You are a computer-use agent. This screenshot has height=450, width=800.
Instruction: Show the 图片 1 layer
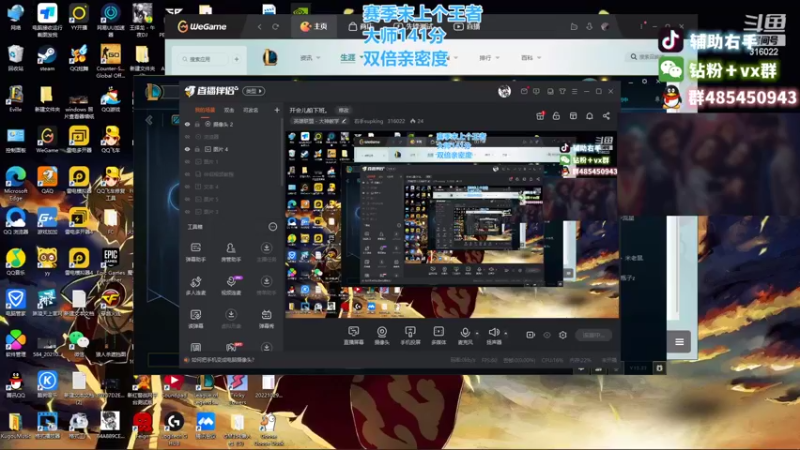187,162
